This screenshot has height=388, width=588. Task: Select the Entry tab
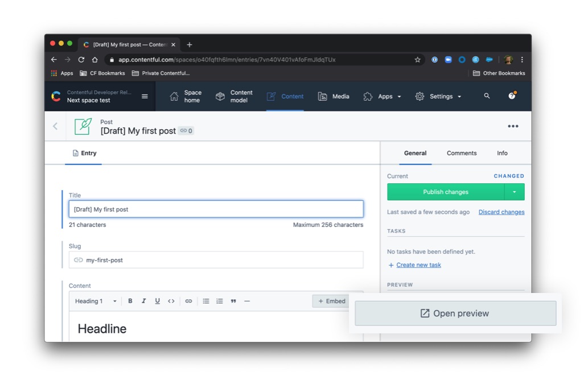coord(84,153)
